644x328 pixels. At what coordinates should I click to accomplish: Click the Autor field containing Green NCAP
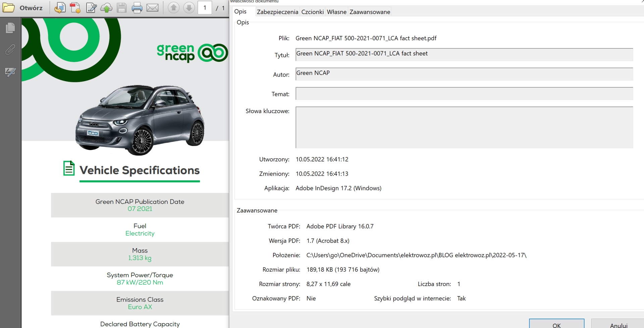click(464, 74)
